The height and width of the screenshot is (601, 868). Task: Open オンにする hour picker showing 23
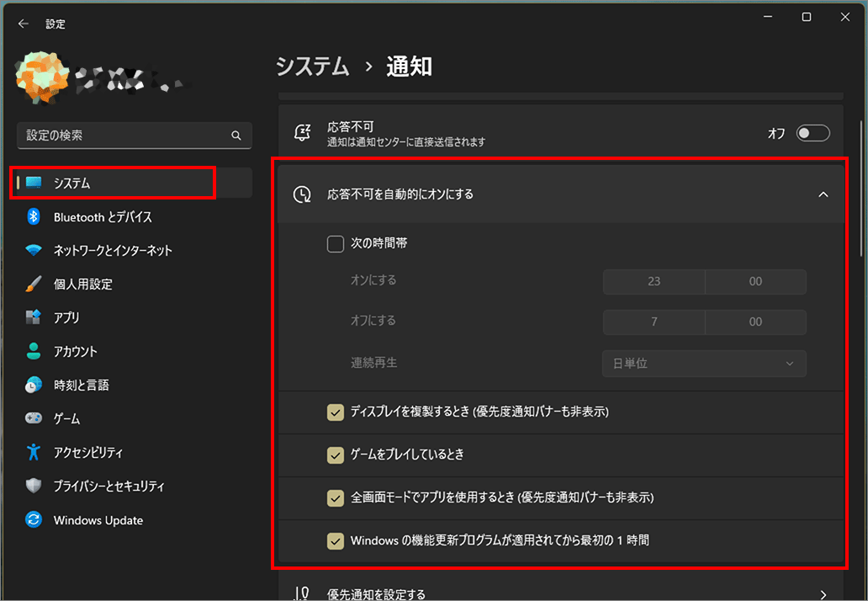click(x=654, y=281)
